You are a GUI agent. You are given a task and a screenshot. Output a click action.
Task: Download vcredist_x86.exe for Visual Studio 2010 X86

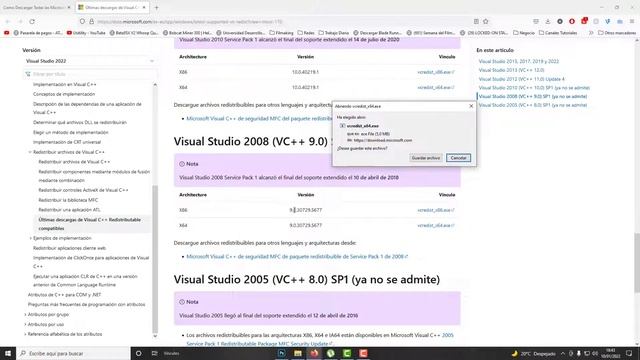click(x=436, y=72)
